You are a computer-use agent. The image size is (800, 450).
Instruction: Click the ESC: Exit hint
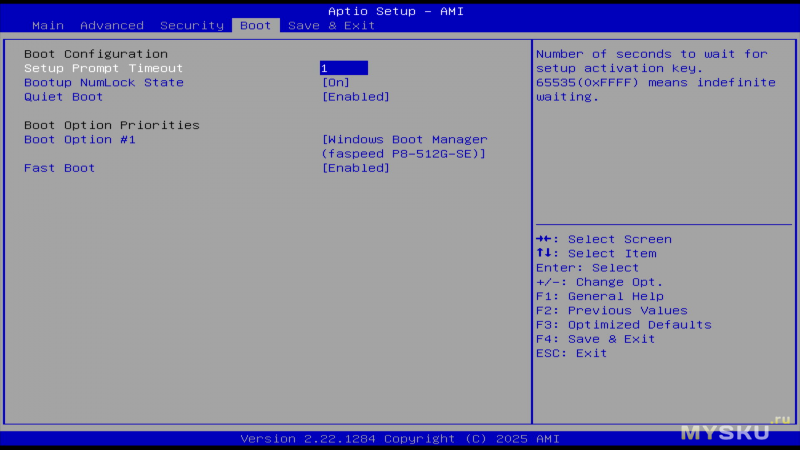click(x=571, y=353)
